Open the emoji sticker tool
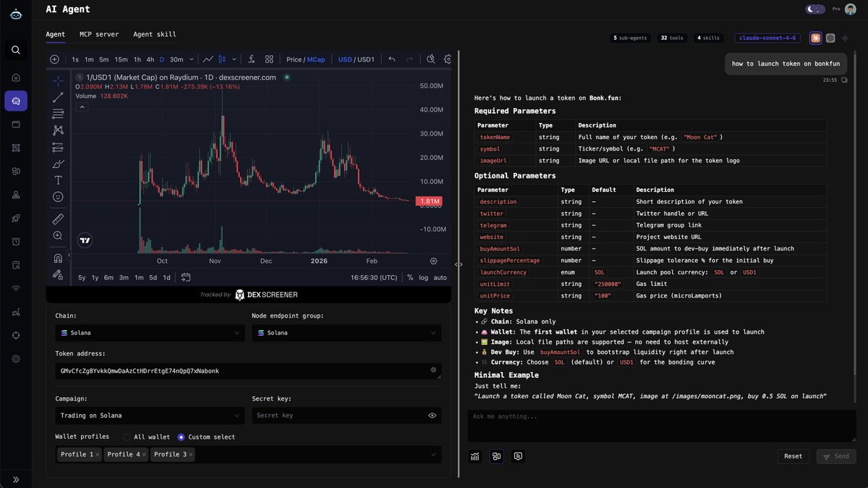Image resolution: width=868 pixels, height=488 pixels. coord(58,197)
